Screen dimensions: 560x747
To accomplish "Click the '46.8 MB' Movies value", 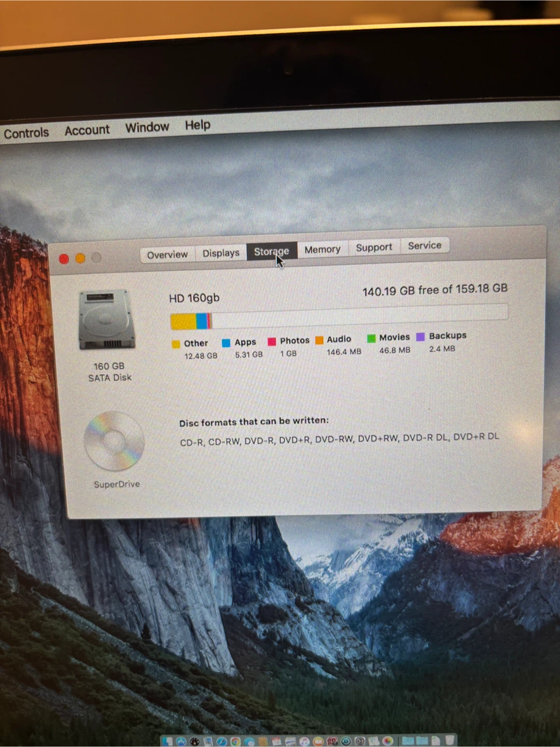I will point(395,350).
